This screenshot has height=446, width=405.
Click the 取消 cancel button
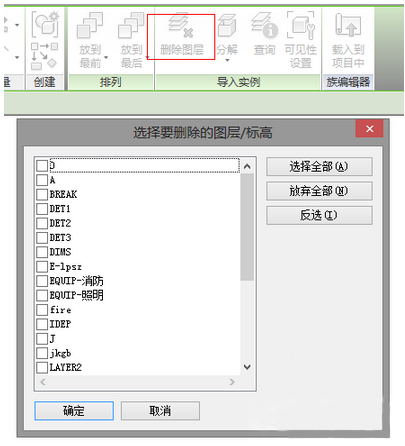pyautogui.click(x=160, y=411)
